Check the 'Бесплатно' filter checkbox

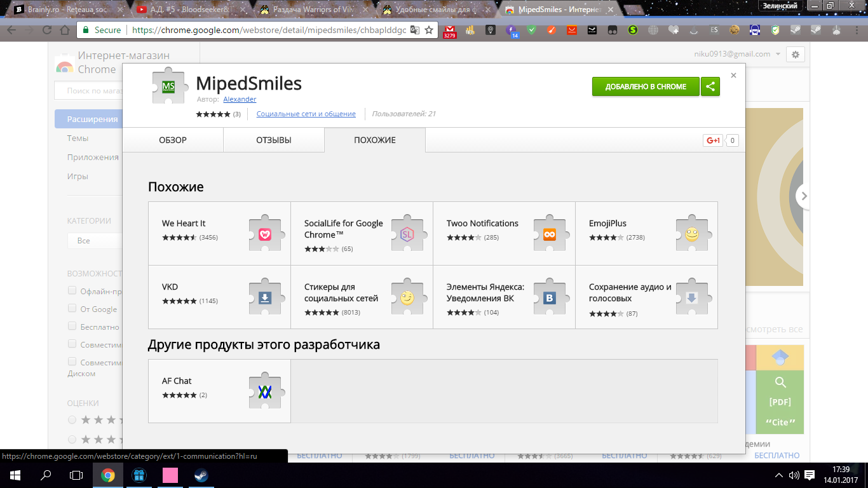[72, 327]
